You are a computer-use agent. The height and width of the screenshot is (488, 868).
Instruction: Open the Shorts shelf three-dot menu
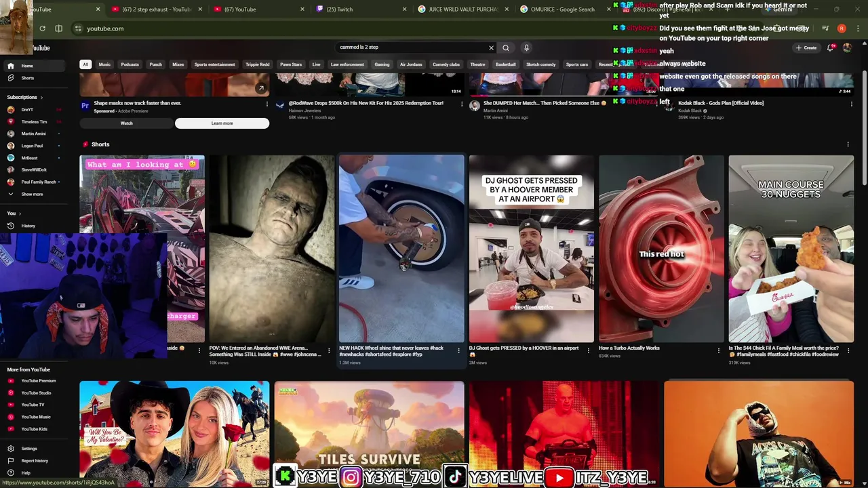pos(848,144)
